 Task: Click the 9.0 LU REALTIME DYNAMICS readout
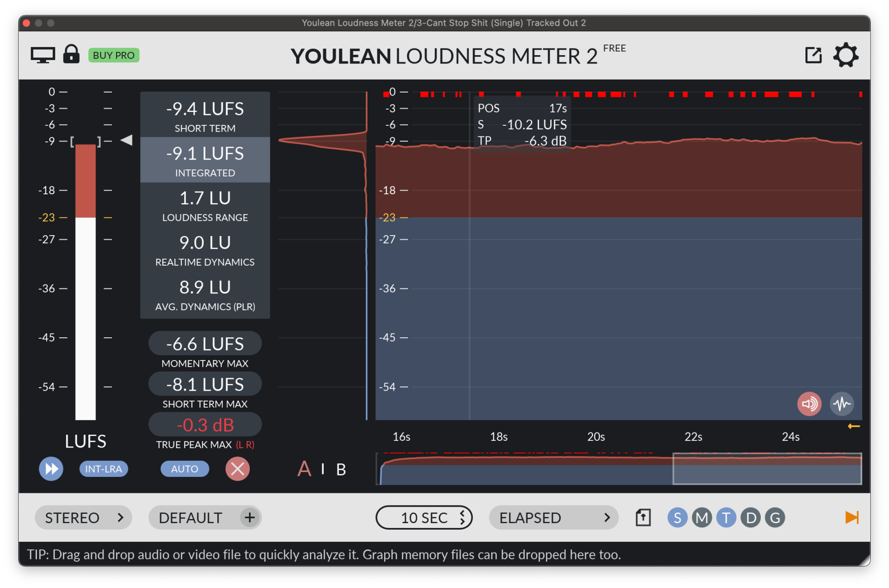205,249
